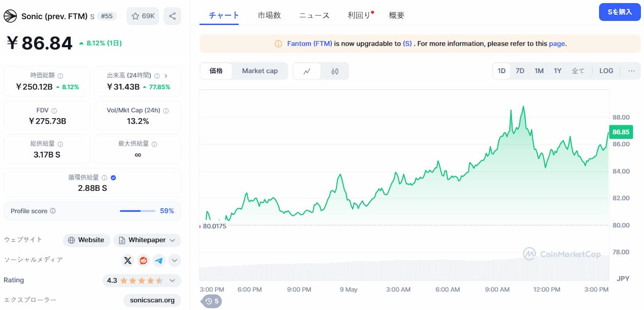Viewport: 644px width, 310px height.
Task: Select the 7D time range
Action: coord(519,71)
